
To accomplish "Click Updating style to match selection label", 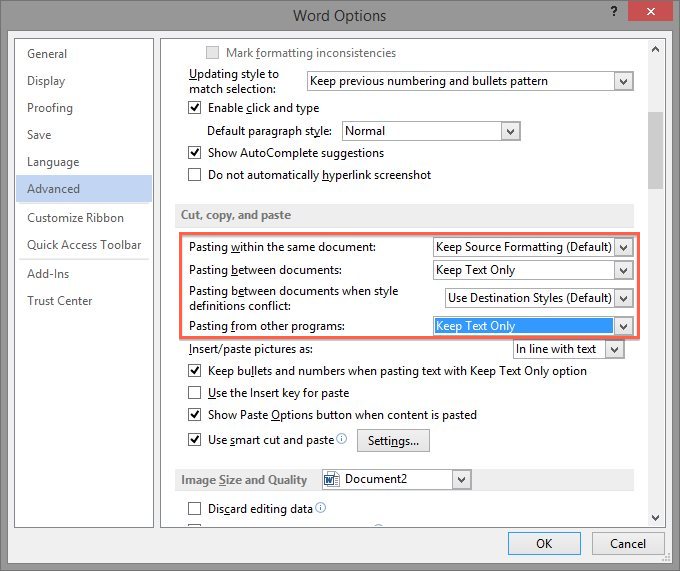I will click(x=234, y=81).
